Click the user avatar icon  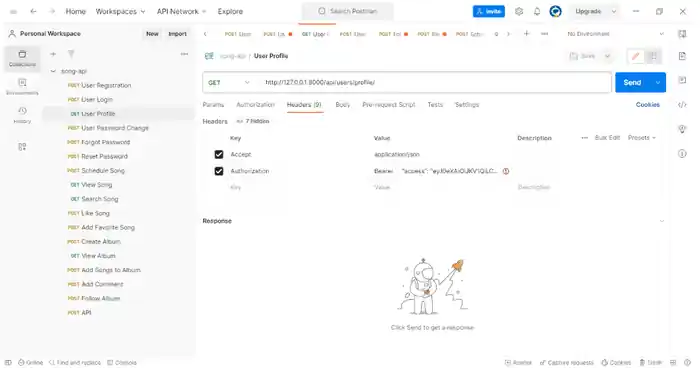click(x=555, y=11)
